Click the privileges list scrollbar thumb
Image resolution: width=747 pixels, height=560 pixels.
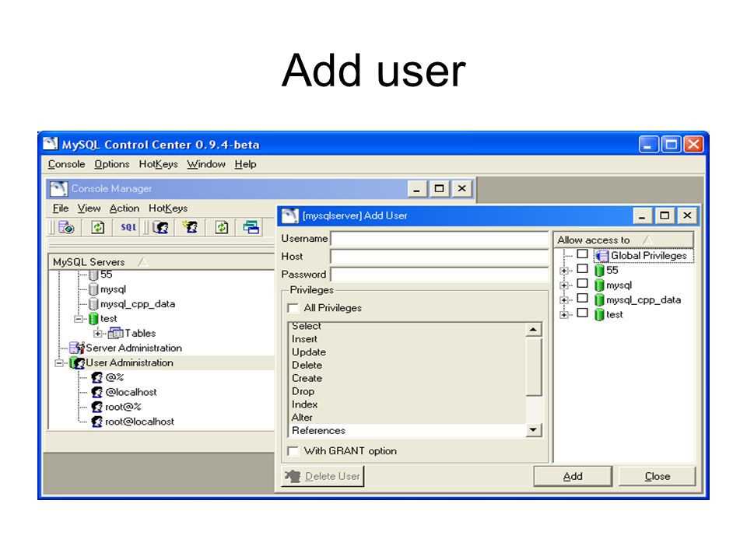pos(534,366)
